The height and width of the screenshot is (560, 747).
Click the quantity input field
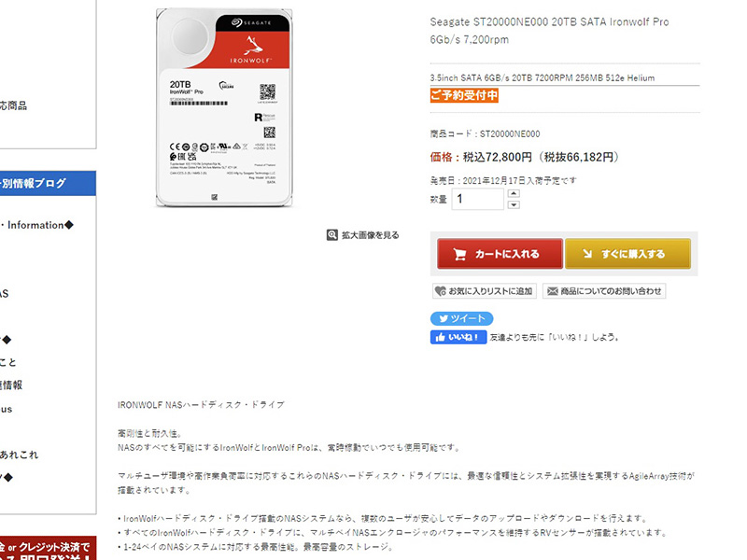pyautogui.click(x=477, y=199)
